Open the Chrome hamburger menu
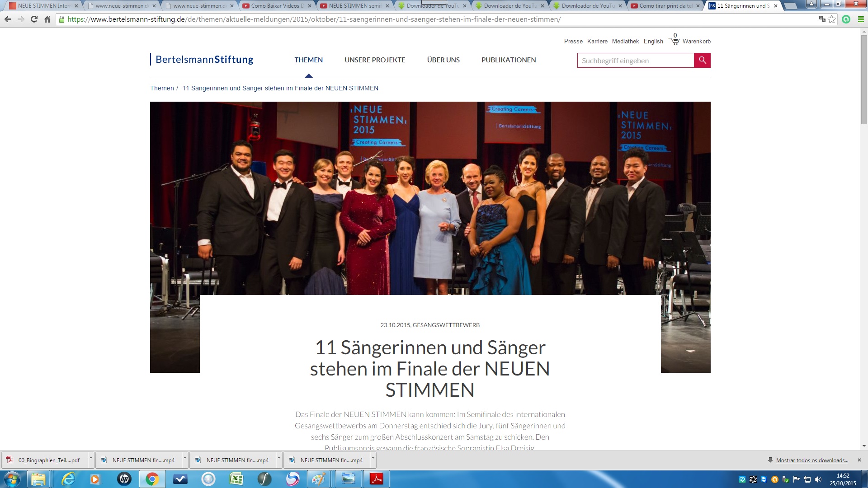 (x=861, y=19)
